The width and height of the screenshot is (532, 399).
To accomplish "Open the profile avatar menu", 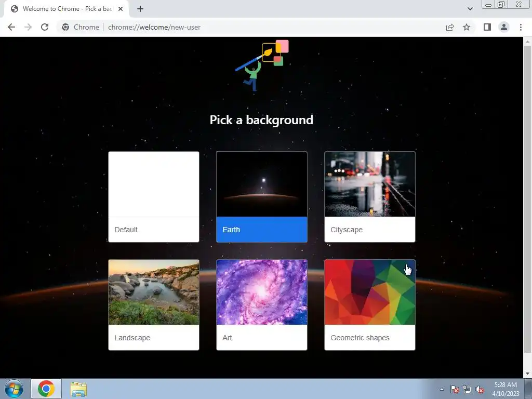I will point(504,27).
